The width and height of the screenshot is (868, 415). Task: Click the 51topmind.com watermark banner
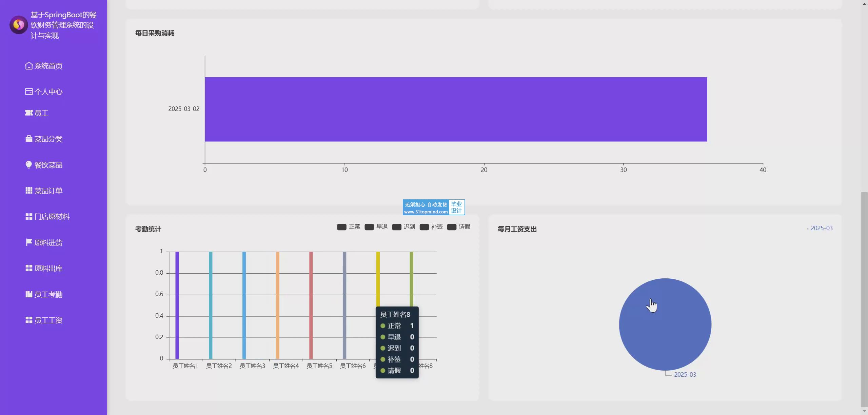[433, 207]
